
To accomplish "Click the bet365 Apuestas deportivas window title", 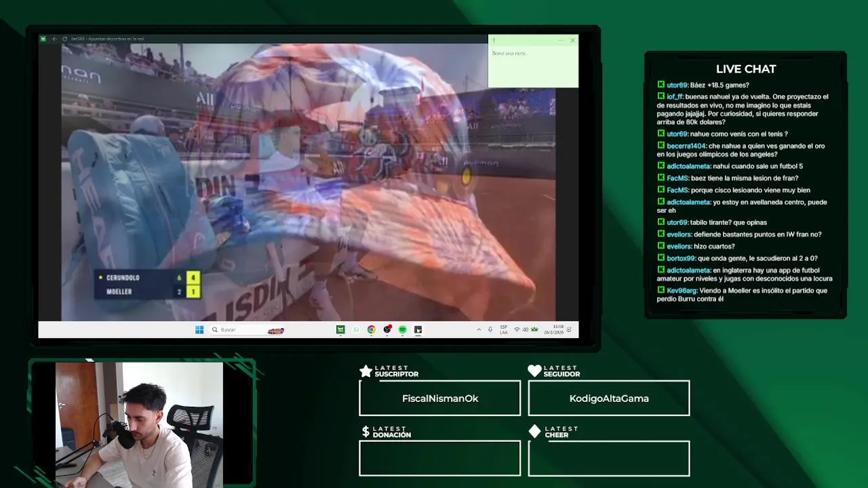I will tap(107, 39).
